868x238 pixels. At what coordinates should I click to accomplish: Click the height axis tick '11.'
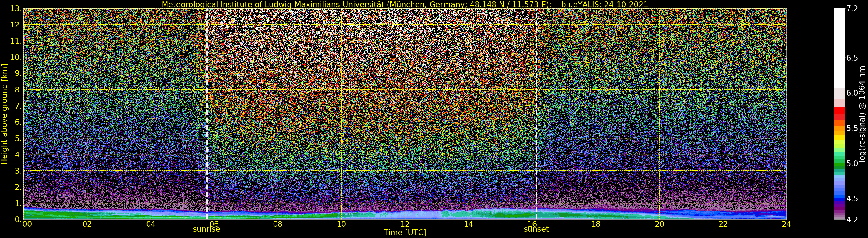pos(16,41)
